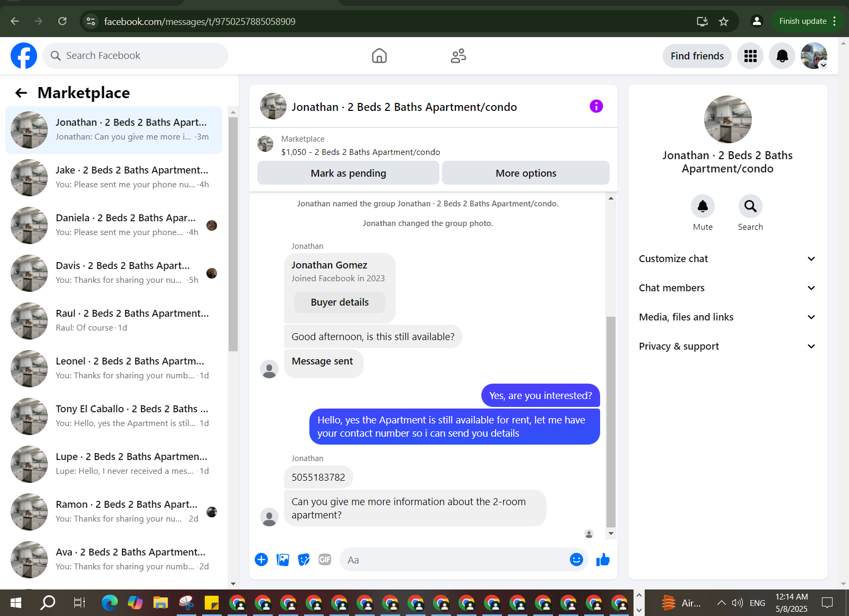Open the install app icon in address bar
849x616 pixels.
point(702,21)
